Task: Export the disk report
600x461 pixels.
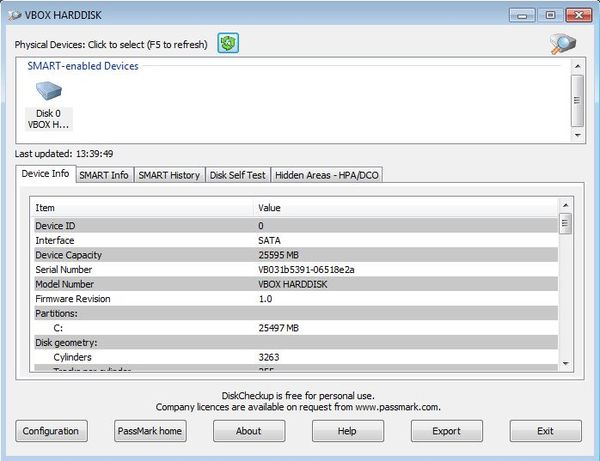Action: 446,431
